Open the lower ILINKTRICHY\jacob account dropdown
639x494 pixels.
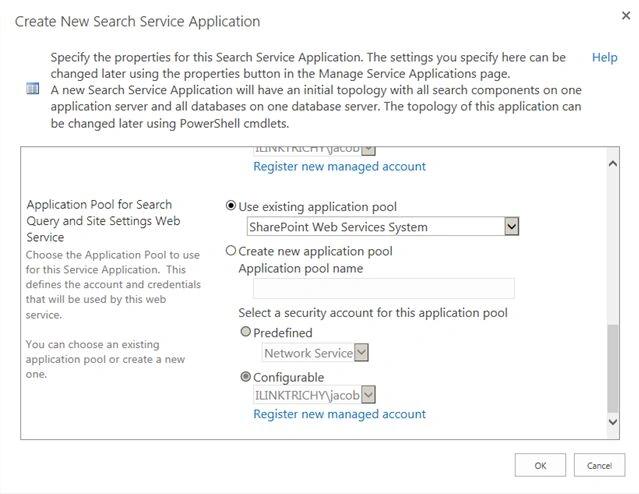(x=314, y=395)
